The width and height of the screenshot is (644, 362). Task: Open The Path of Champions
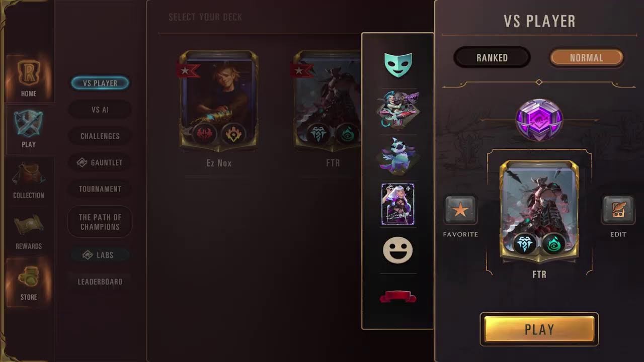coord(100,222)
